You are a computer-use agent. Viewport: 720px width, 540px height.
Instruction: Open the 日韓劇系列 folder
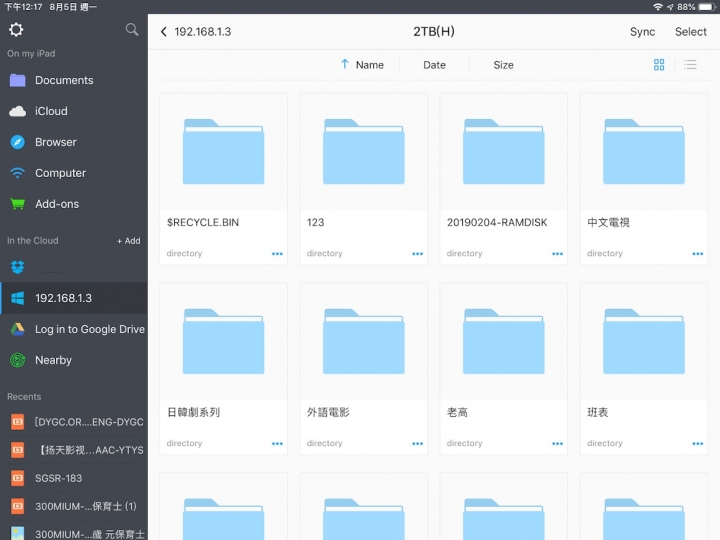pyautogui.click(x=223, y=368)
